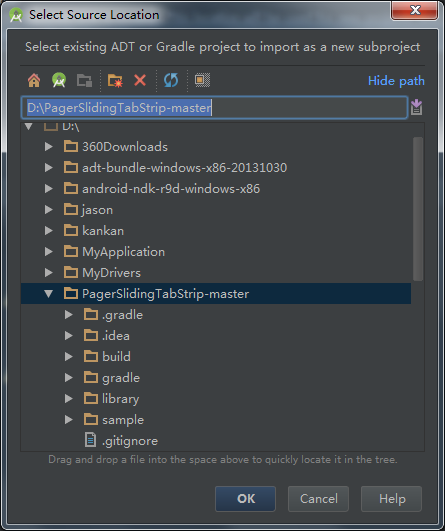
Task: Expand the gradle subfolder arrow
Action: point(69,378)
